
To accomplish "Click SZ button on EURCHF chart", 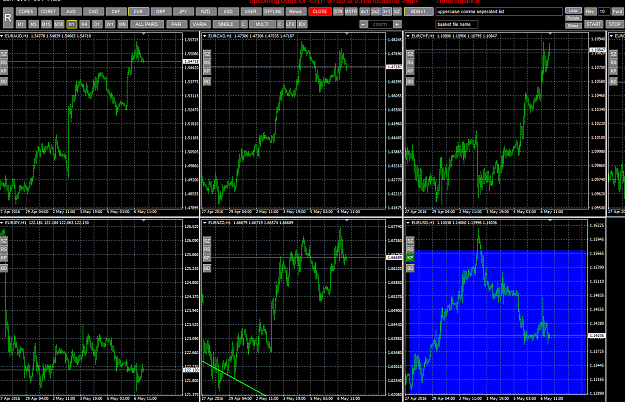I will coord(410,53).
